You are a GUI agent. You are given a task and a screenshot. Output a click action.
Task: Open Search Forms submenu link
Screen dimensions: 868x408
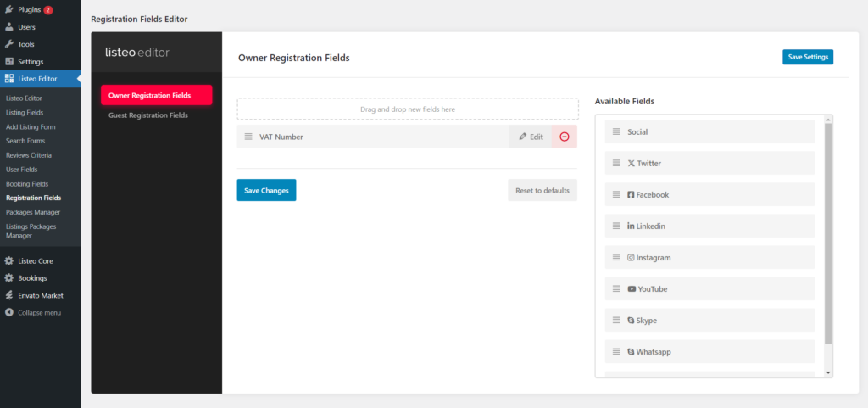tap(25, 141)
